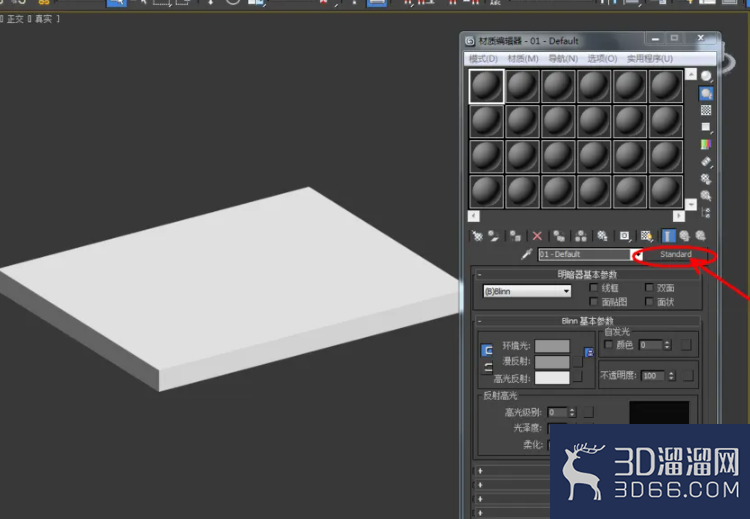Click Put Material to Scene icon

click(x=493, y=236)
